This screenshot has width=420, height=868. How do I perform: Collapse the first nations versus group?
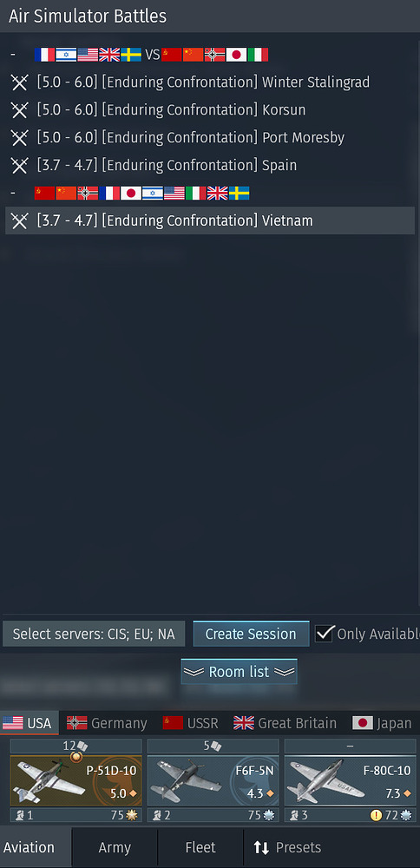(x=13, y=55)
